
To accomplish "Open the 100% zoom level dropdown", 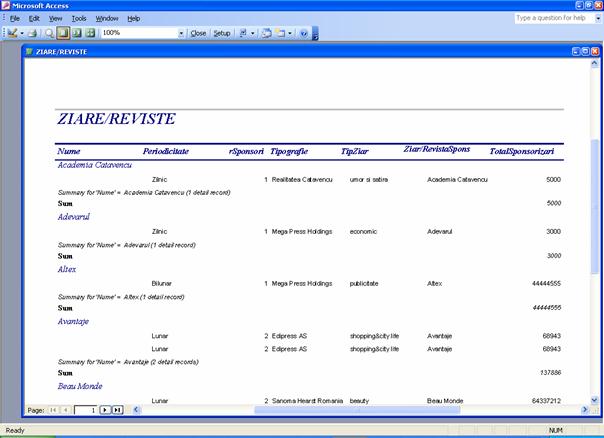I will [181, 33].
